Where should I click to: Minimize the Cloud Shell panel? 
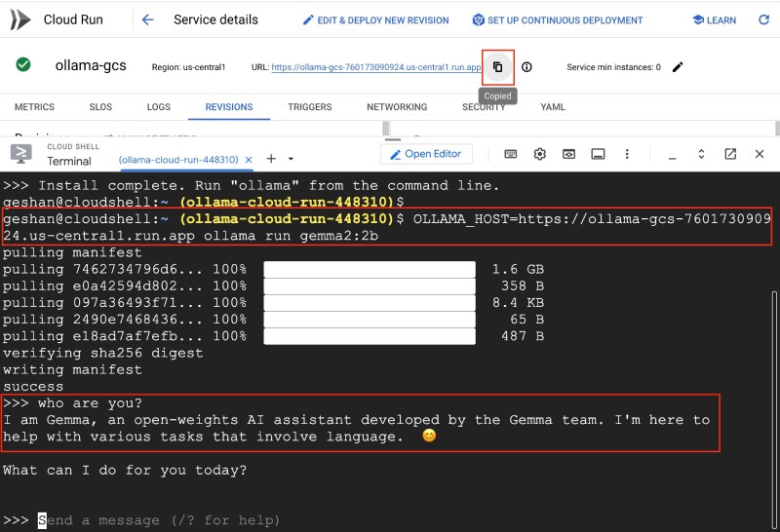click(672, 157)
